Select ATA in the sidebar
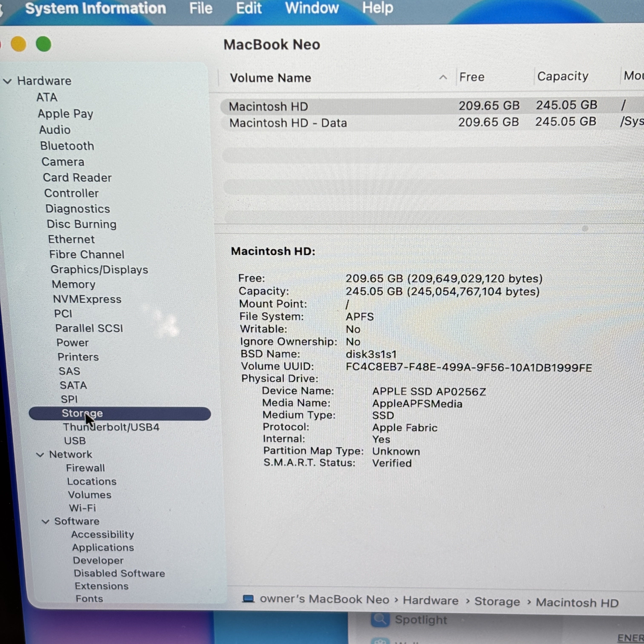This screenshot has width=644, height=644. [47, 97]
